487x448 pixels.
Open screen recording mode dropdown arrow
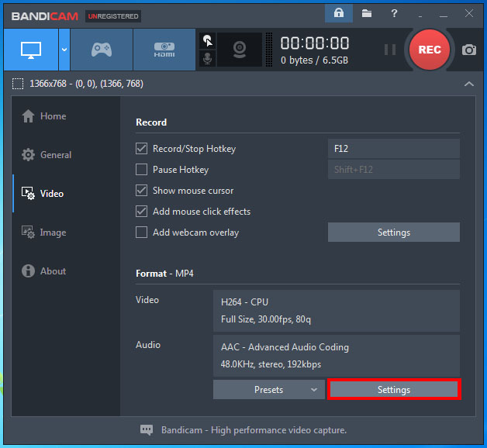pyautogui.click(x=64, y=50)
